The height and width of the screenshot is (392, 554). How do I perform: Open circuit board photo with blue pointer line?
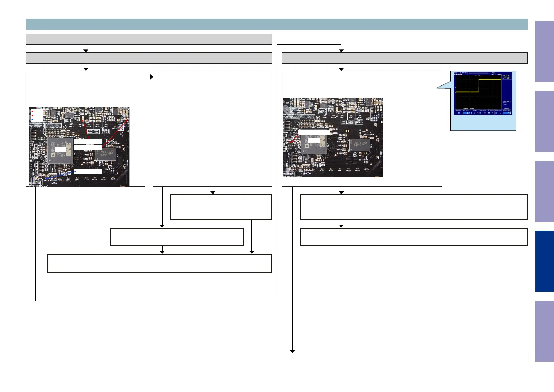pos(79,146)
